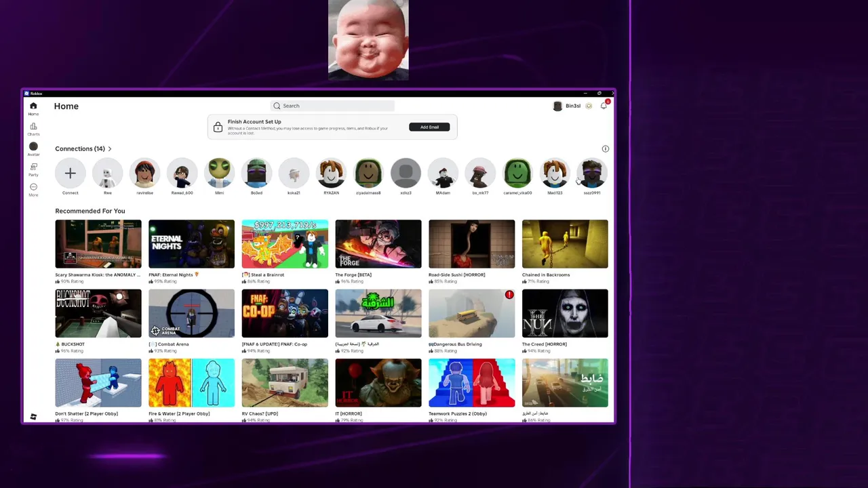Open Fire & Water [2 Player Obby] thumbnail

click(191, 383)
